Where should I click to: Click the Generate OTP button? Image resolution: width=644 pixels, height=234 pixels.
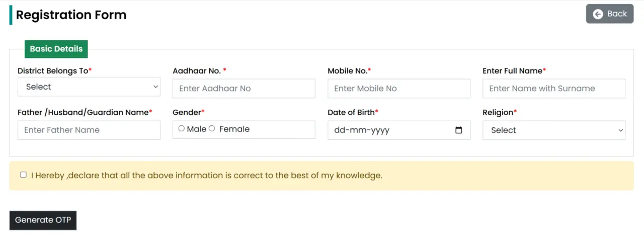(x=43, y=220)
